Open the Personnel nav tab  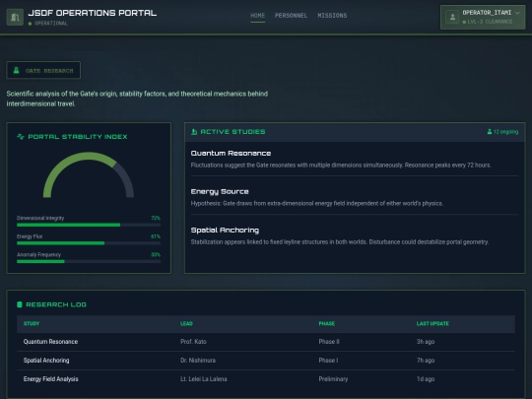point(291,16)
